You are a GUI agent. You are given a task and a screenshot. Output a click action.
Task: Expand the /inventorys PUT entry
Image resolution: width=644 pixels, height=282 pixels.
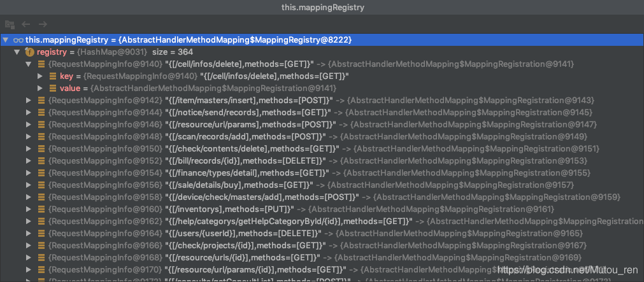coord(28,209)
